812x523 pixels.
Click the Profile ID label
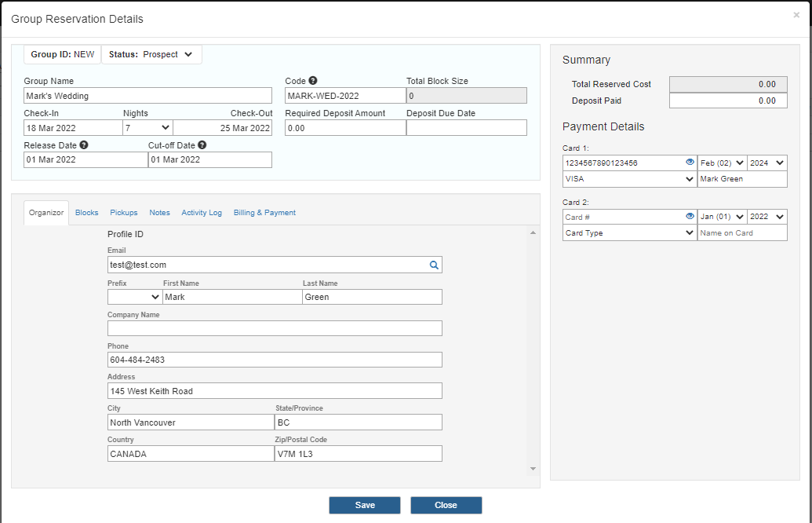coord(126,234)
